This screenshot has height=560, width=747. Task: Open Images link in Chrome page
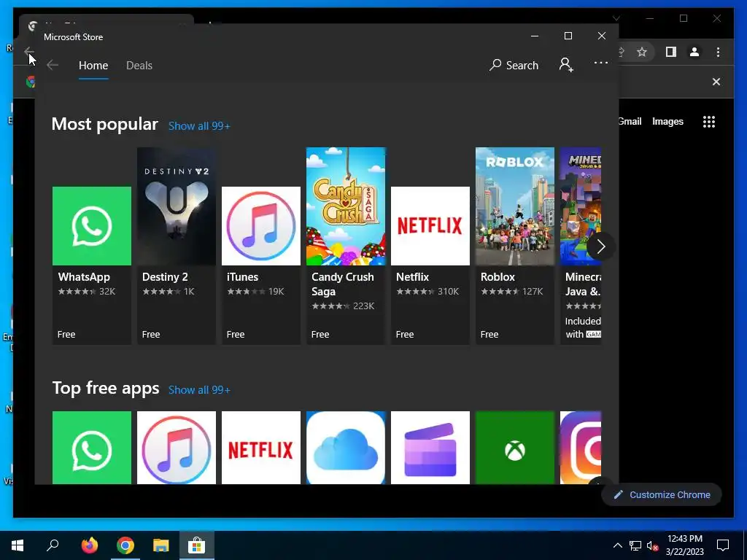click(x=667, y=122)
